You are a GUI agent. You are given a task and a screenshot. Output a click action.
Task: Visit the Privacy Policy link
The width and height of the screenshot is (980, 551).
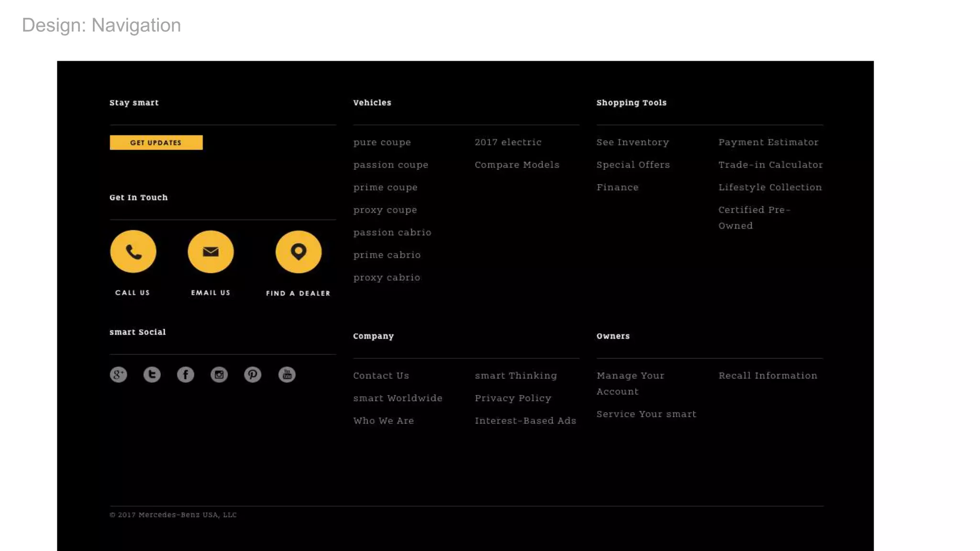coord(512,398)
